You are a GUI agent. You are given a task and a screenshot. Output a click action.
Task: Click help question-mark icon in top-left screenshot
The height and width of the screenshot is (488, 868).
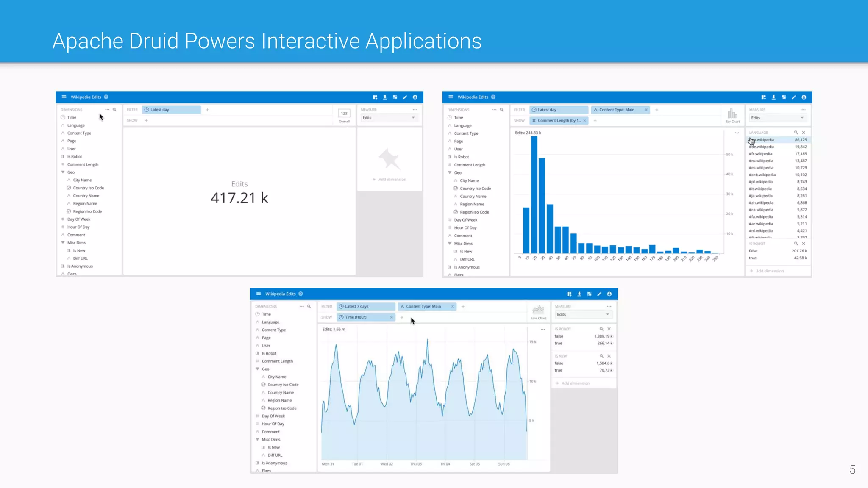pyautogui.click(x=106, y=97)
